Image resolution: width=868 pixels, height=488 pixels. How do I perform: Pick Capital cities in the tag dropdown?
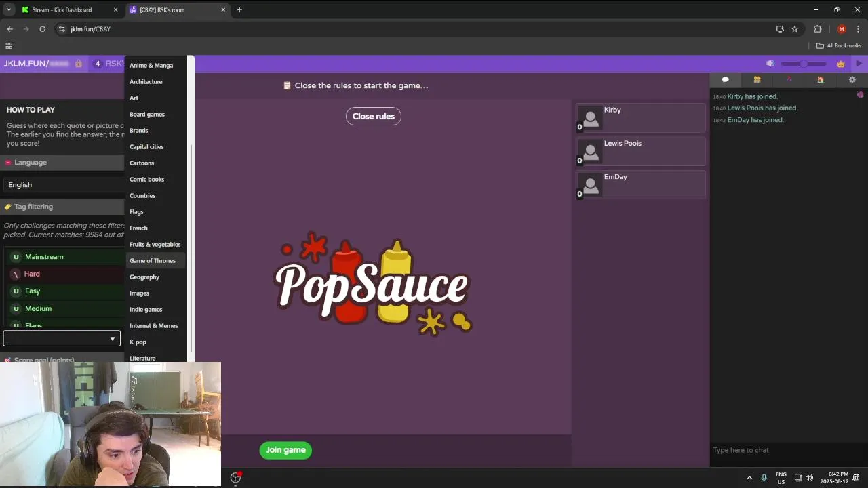pos(155,146)
